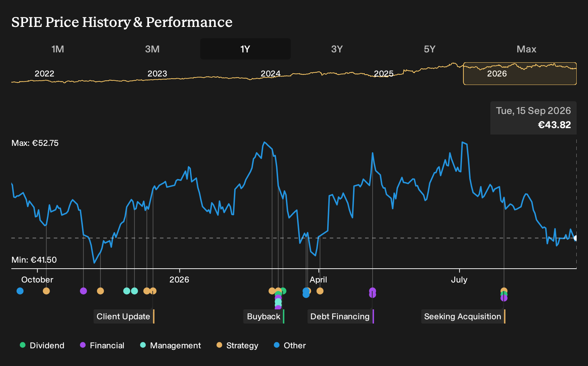Select the second teal Management marker
The height and width of the screenshot is (366, 588).
click(134, 291)
